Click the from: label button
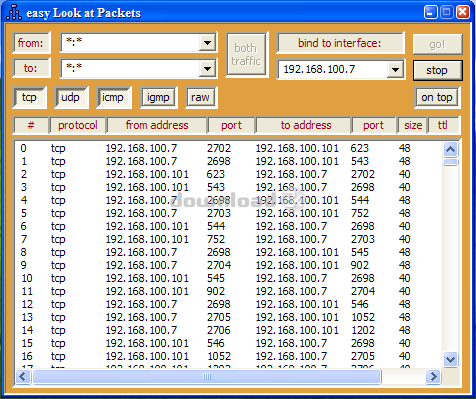This screenshot has width=476, height=399. click(31, 43)
